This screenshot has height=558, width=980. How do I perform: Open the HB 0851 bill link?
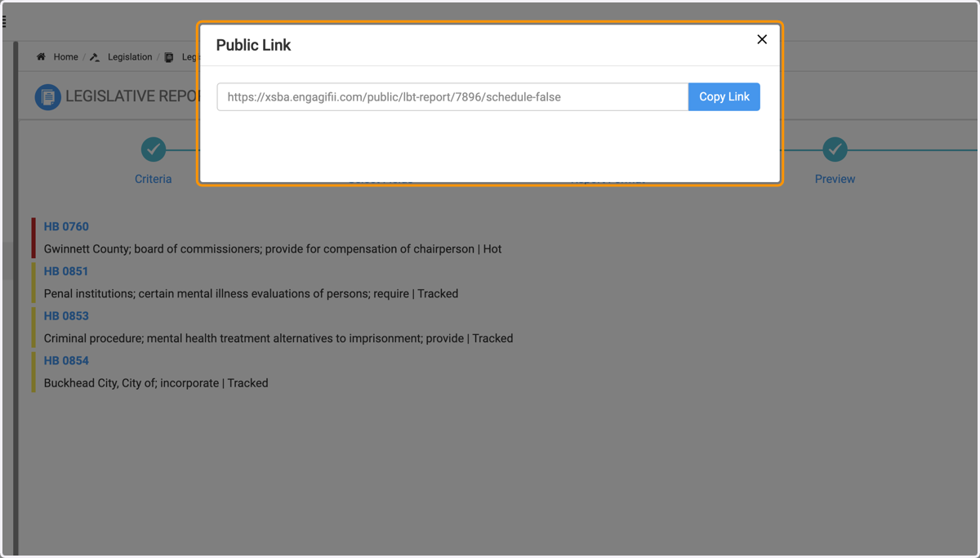[66, 271]
